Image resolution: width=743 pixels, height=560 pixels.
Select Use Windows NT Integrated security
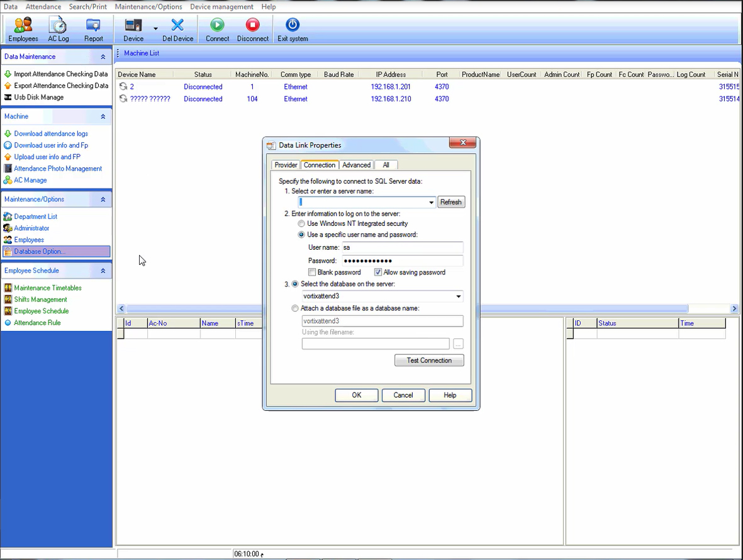301,223
